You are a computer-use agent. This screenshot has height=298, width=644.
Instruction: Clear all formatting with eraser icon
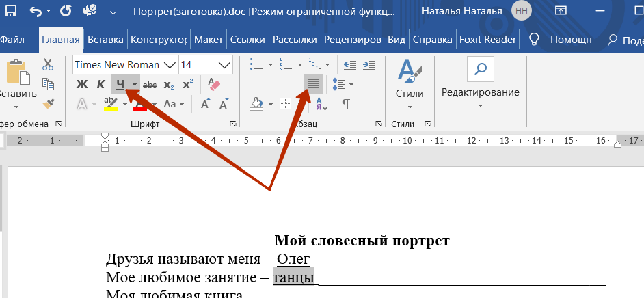214,84
